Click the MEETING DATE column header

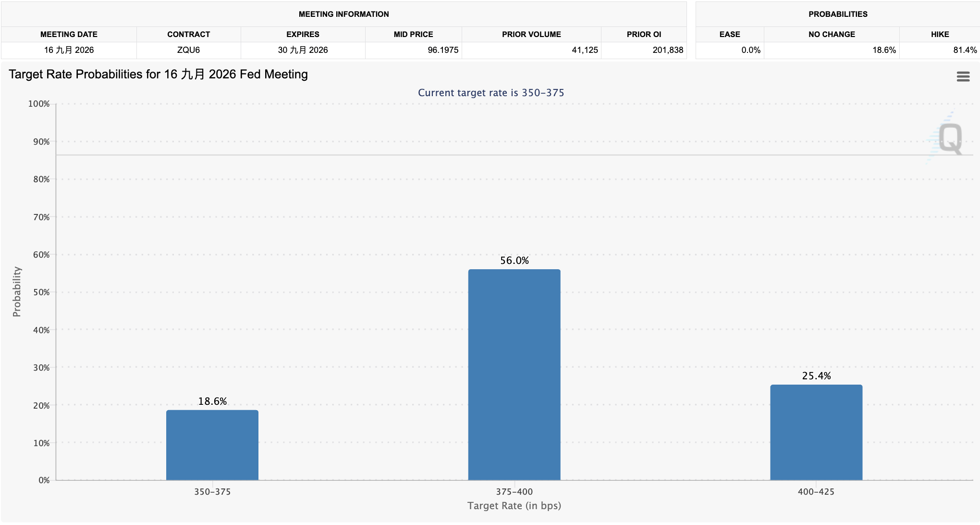pyautogui.click(x=69, y=34)
